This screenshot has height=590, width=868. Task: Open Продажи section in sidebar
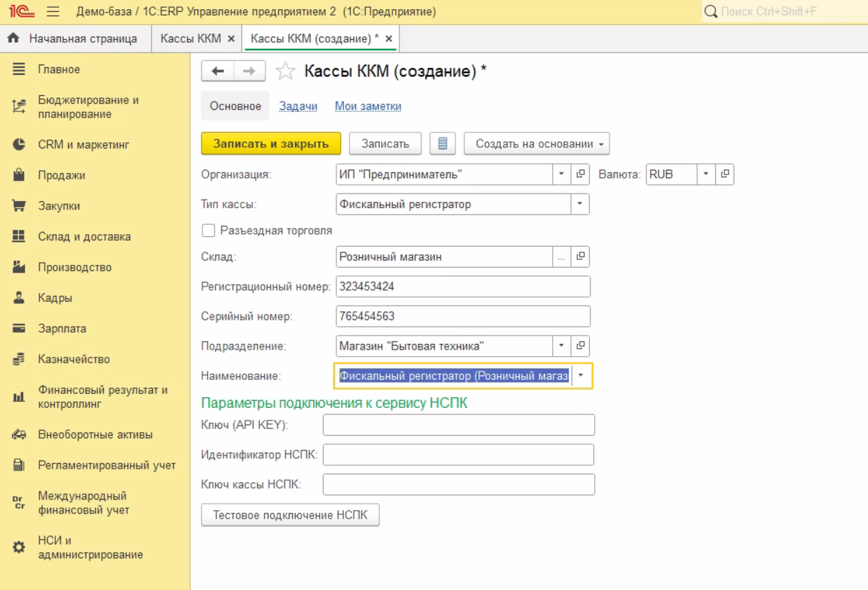[x=62, y=175]
